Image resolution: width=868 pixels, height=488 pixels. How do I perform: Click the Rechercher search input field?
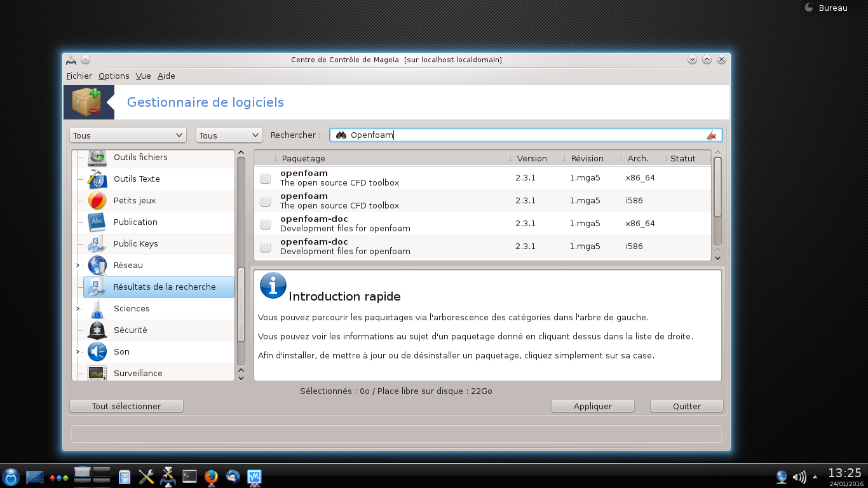click(x=526, y=135)
